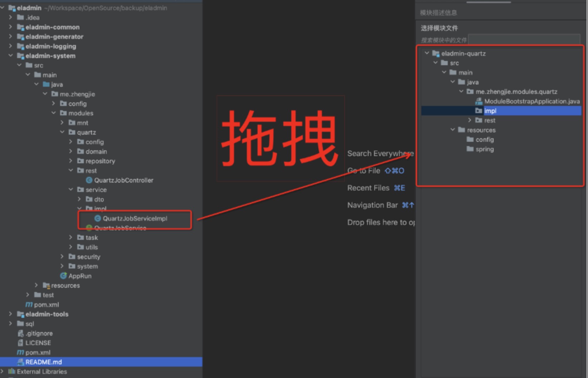Select README.md in project tree

[x=101, y=362]
